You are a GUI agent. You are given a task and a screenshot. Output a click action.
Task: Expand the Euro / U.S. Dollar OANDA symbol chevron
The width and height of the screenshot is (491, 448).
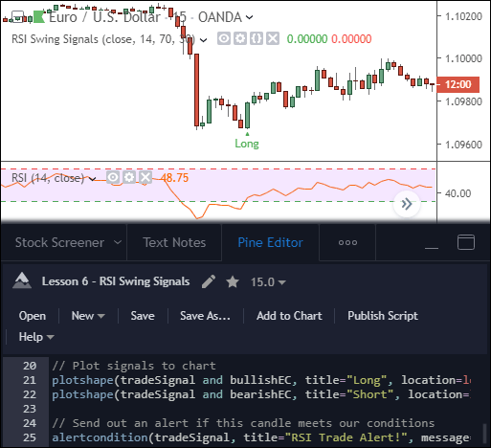[249, 17]
